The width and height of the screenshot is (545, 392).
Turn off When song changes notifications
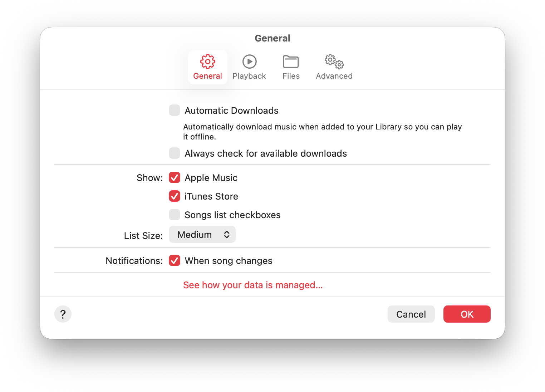[175, 260]
